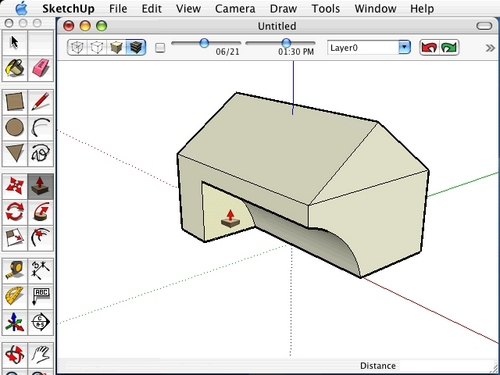Viewport: 500px width, 375px height.
Task: Pick the ABC Text label tool
Action: (41, 297)
